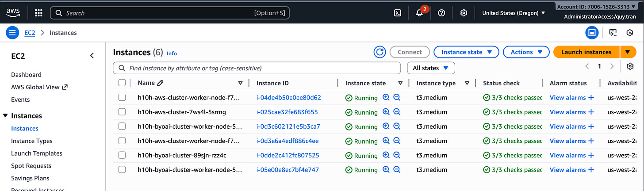Sort by the Name column arrow
644x191 pixels.
click(x=240, y=83)
